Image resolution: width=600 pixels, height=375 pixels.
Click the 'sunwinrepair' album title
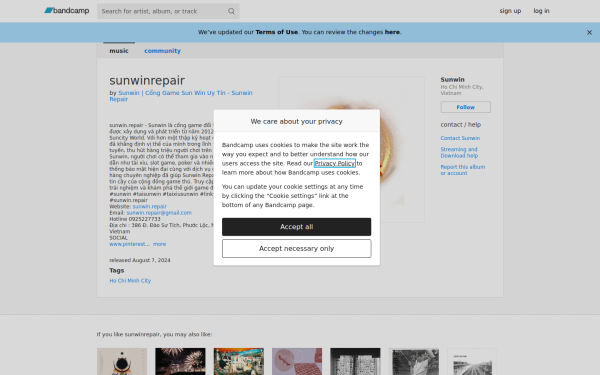147,80
